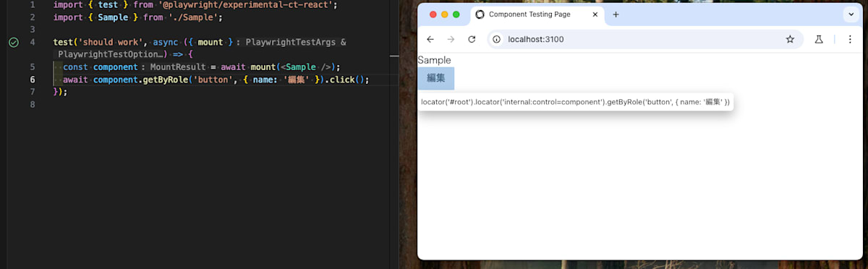Go forward in Chrome browser
Image resolution: width=868 pixels, height=269 pixels.
451,39
